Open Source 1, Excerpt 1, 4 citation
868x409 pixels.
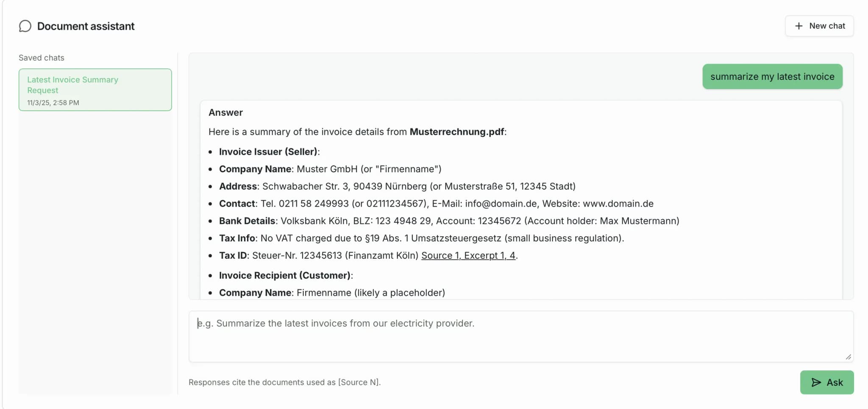click(467, 255)
